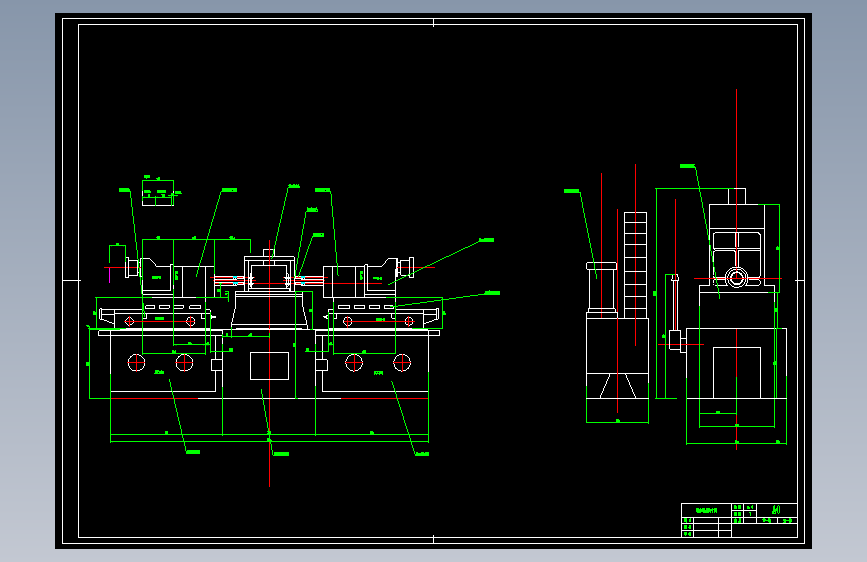
Task: Select the rightmost crosshair circle on the right base
Action: point(402,363)
